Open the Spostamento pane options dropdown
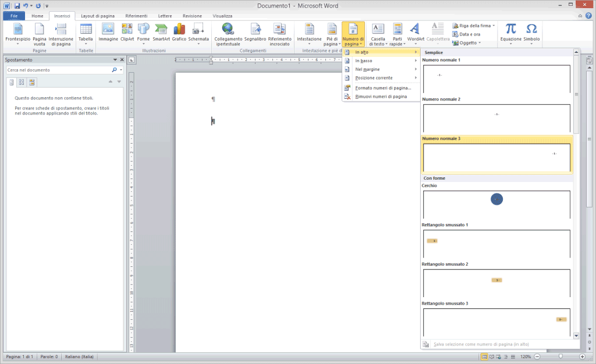596x364 pixels. (115, 60)
